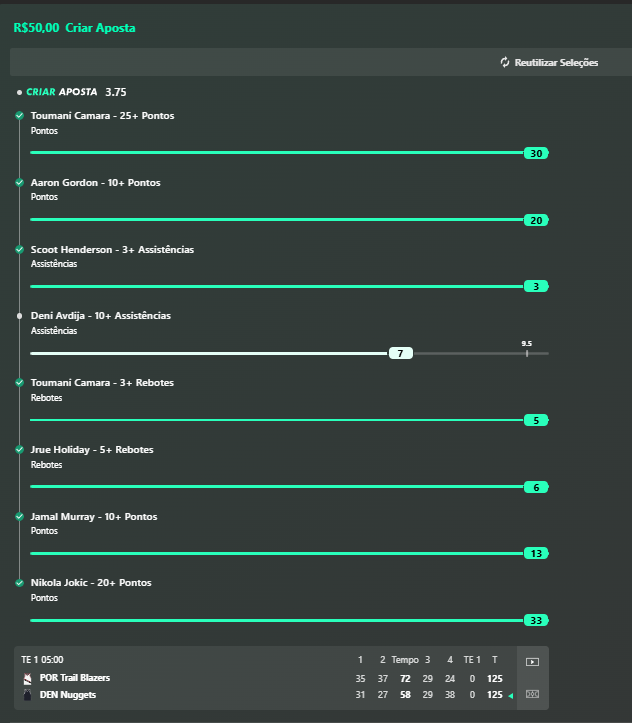Open the match court tracker icon
Screen dimensions: 632x723
[532, 694]
